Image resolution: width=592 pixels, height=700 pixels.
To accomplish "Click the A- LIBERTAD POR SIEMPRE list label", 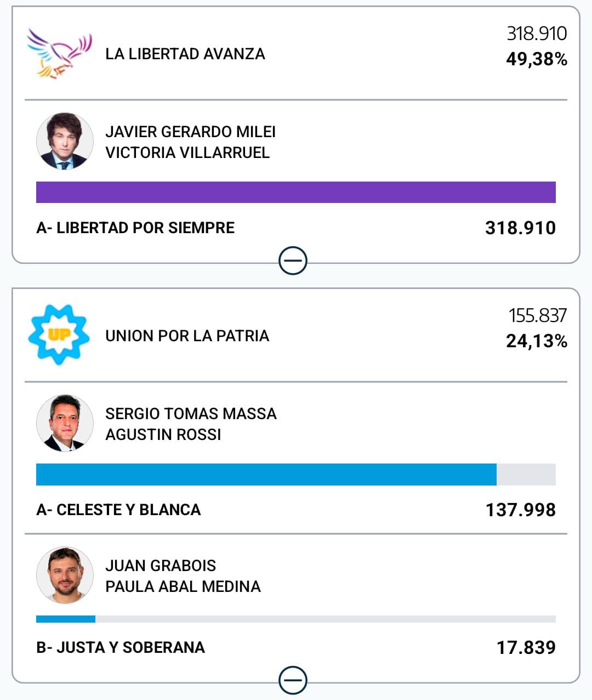I will [135, 228].
